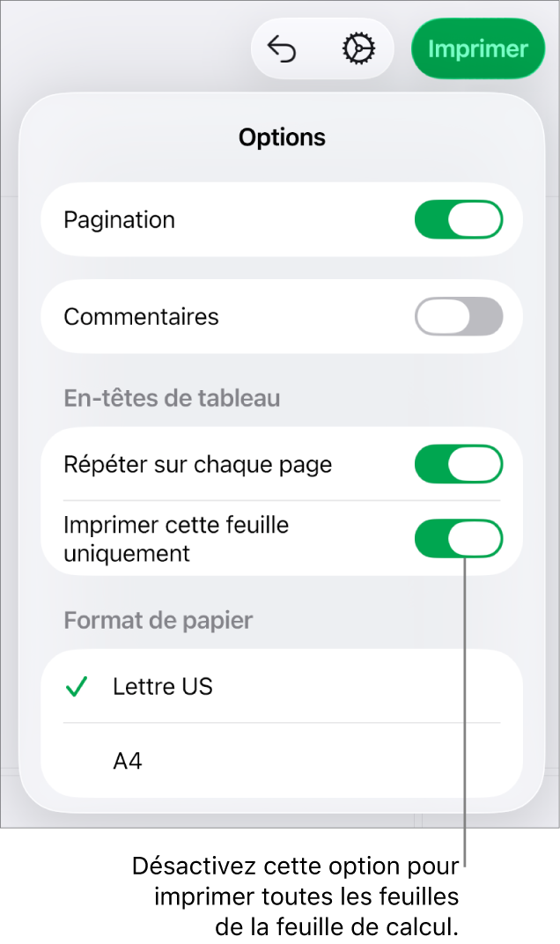Choose Lettre US as paper format

coord(163,687)
